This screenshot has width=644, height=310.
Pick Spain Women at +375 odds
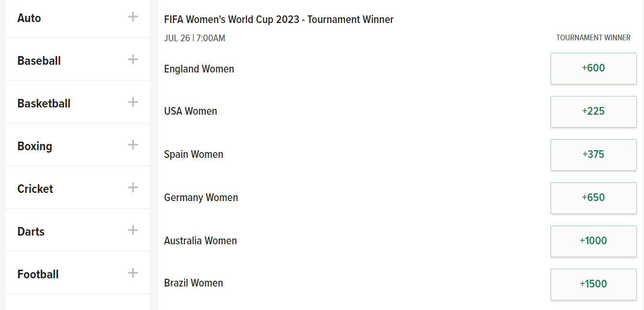click(593, 155)
